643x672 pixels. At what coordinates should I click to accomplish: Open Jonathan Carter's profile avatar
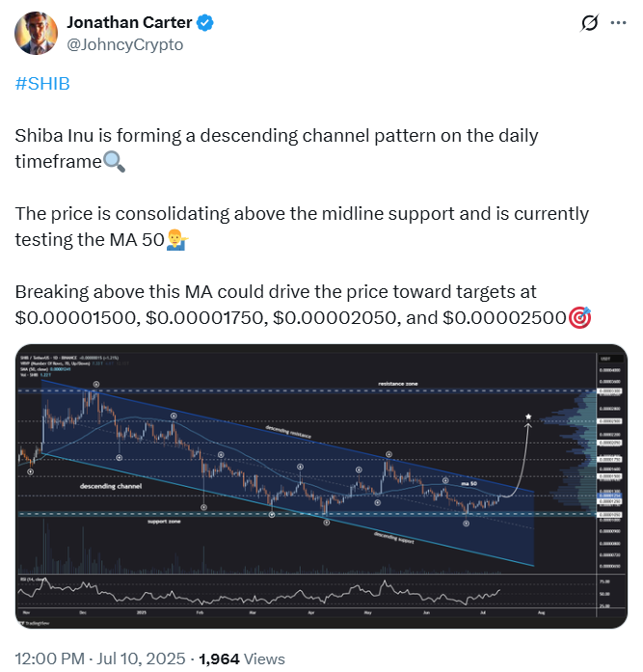pyautogui.click(x=36, y=34)
